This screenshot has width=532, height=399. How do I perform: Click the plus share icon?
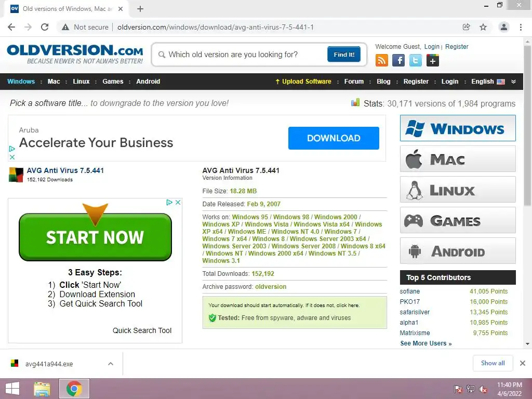(433, 60)
